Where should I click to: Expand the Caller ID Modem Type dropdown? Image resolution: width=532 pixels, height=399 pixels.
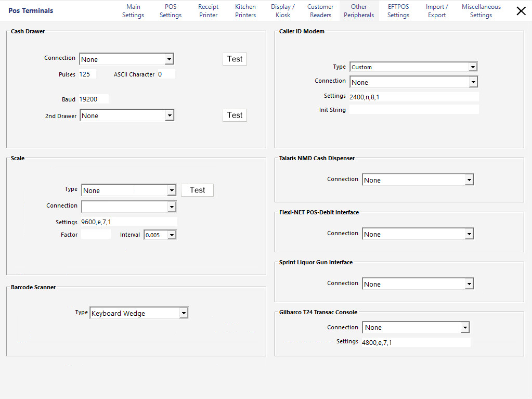point(473,67)
